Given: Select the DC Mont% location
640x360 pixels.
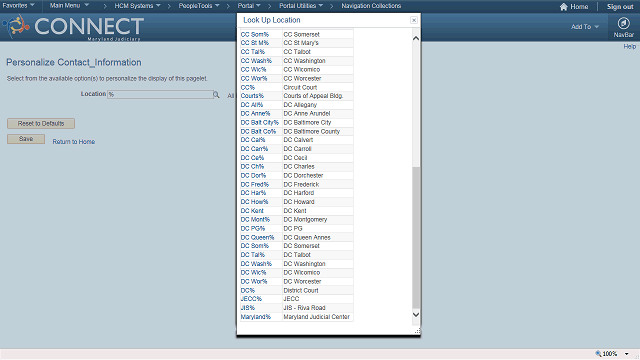Looking at the screenshot, I should [x=255, y=220].
